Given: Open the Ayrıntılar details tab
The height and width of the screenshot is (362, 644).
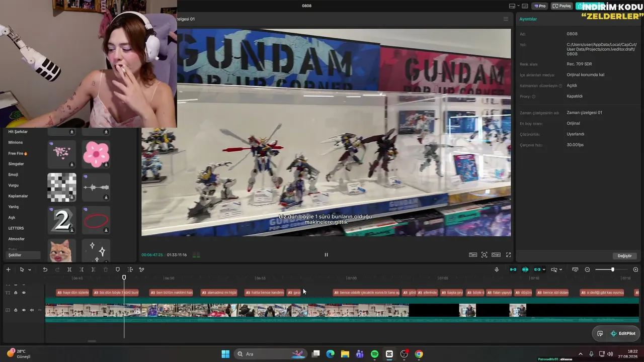Looking at the screenshot, I should click(x=528, y=19).
